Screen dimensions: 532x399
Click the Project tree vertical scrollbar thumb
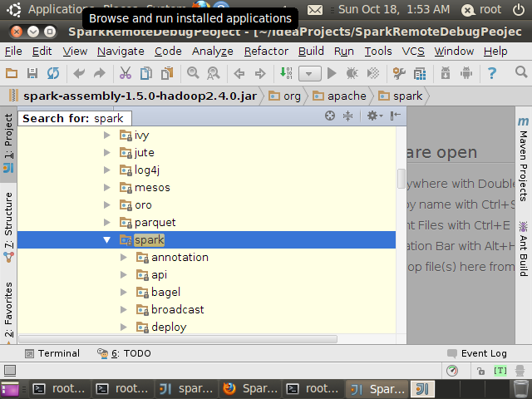(x=401, y=179)
